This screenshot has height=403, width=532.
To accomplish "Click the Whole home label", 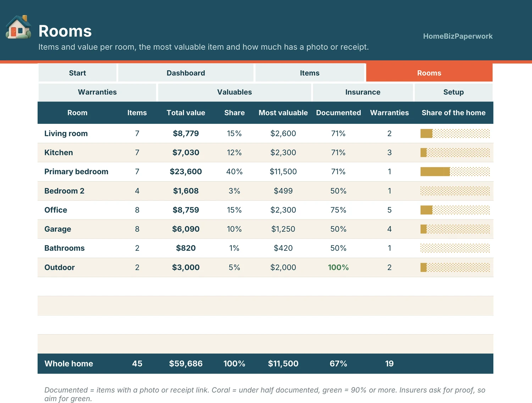I will coord(69,364).
